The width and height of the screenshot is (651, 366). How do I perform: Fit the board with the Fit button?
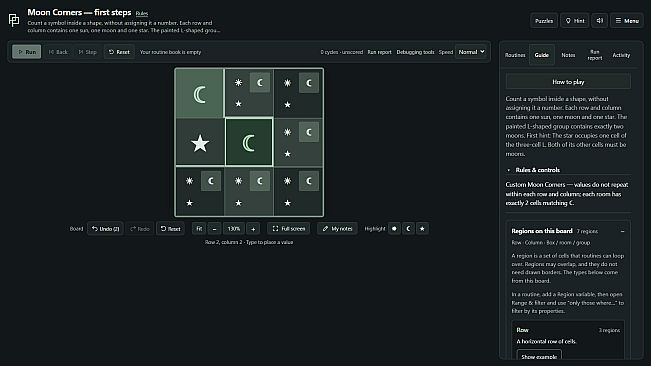coord(199,229)
